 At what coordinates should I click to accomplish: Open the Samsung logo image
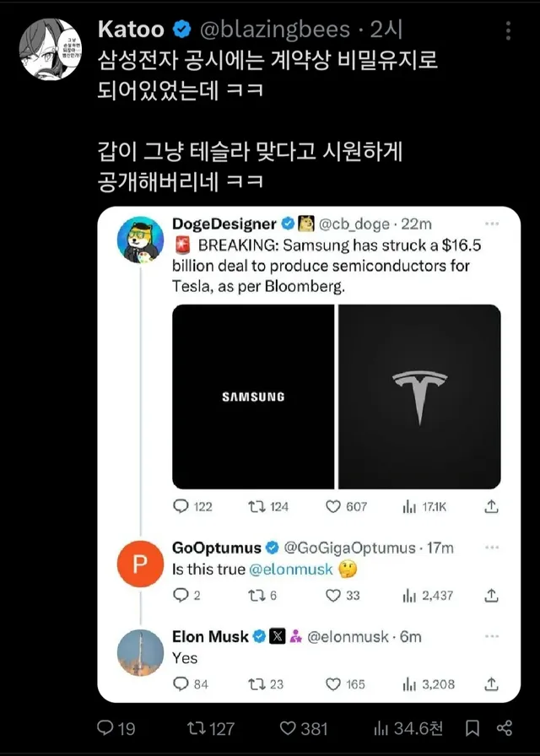[x=253, y=397]
